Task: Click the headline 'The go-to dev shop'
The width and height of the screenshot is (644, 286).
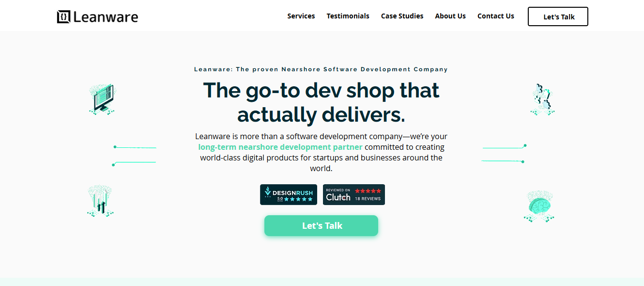Action: 321,91
